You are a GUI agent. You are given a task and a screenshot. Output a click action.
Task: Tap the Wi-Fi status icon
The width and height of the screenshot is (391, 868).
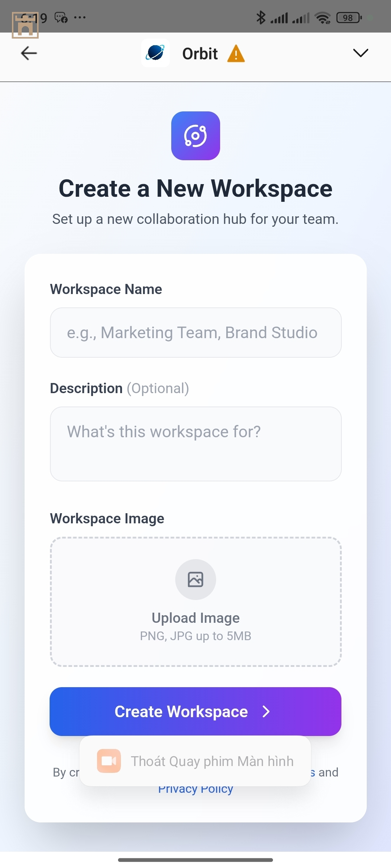coord(323,17)
